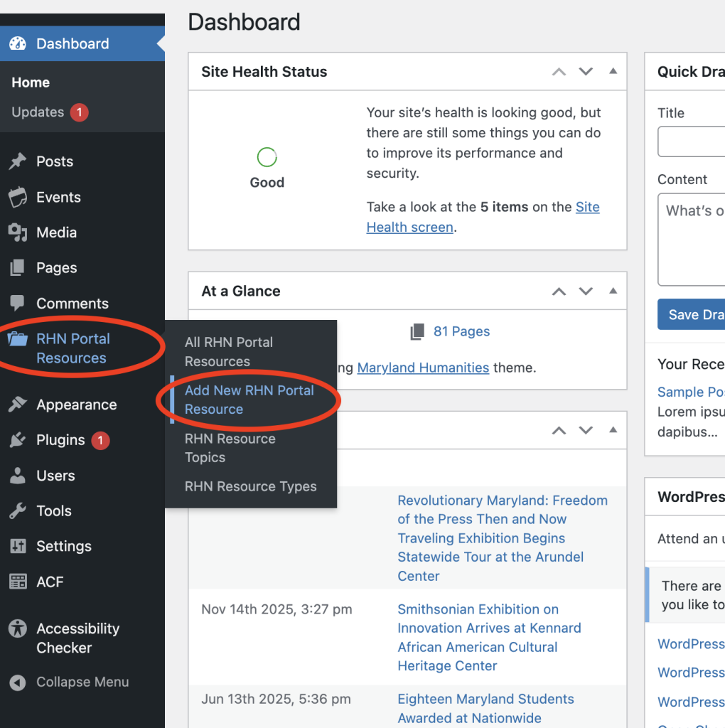Focus the Quick Draft Title field
This screenshot has width=725, height=728.
[692, 141]
